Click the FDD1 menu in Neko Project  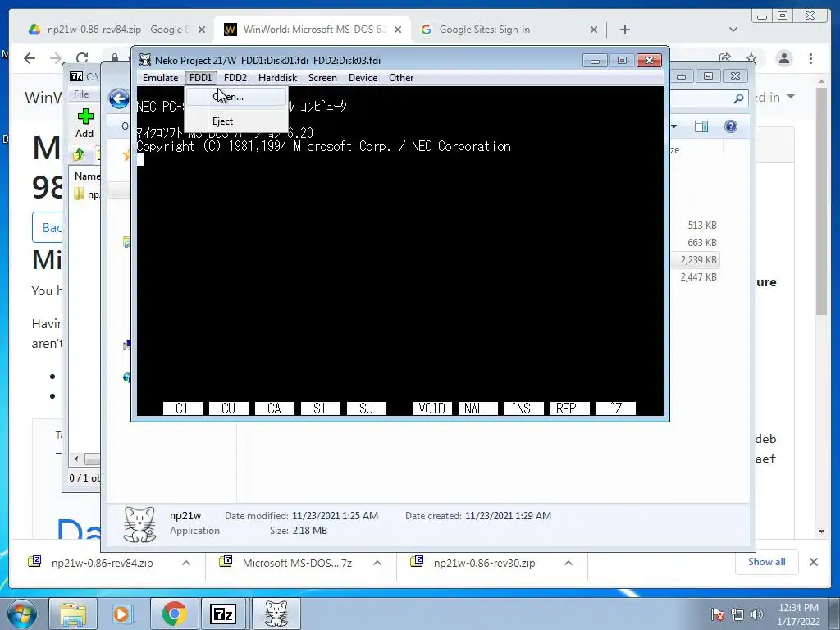click(x=201, y=78)
